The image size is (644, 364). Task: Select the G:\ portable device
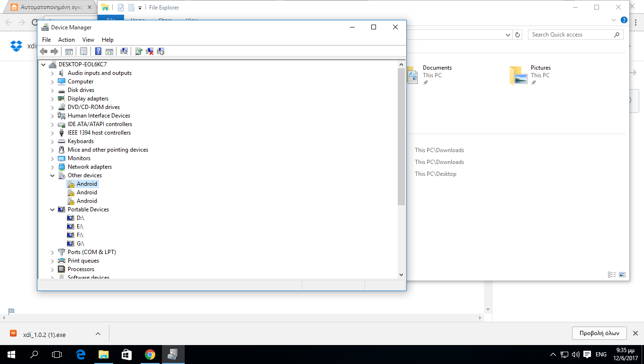click(x=80, y=244)
